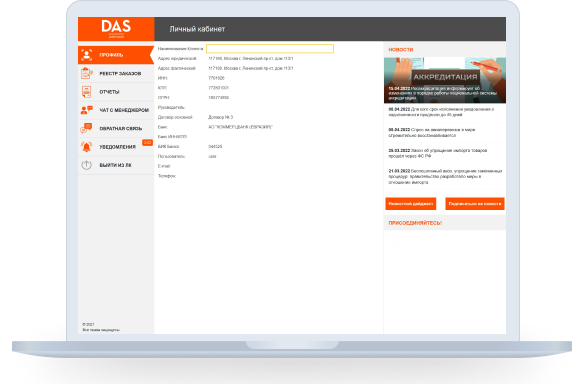
Task: Open the АККРЕДИТАЦИЯ news banner image
Action: tap(445, 80)
